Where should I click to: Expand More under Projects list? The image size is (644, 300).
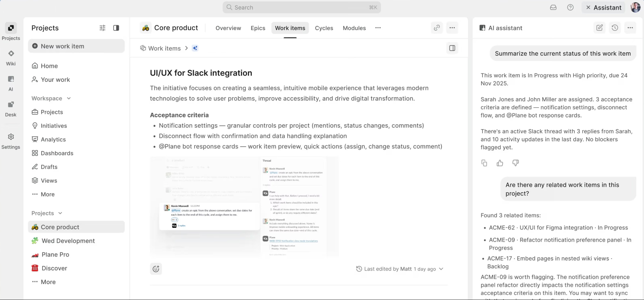click(76, 282)
